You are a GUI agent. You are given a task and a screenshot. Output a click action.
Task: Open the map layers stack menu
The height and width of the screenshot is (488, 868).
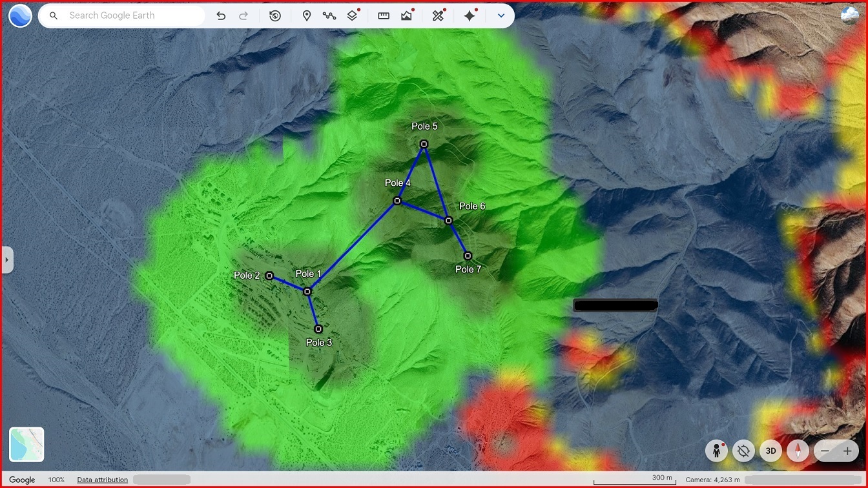(x=352, y=15)
